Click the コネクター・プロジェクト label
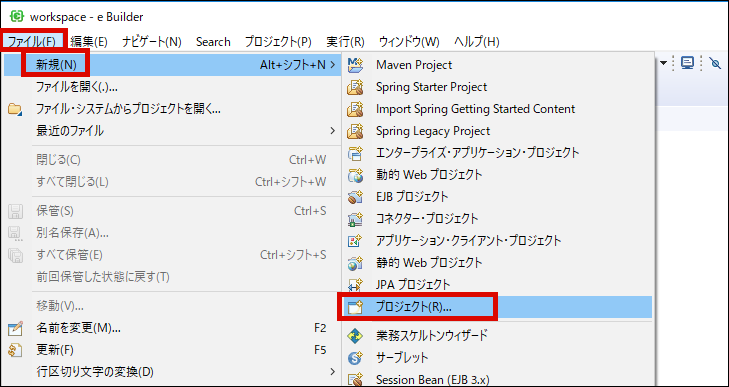Screen dimensions: 729x387 point(427,218)
